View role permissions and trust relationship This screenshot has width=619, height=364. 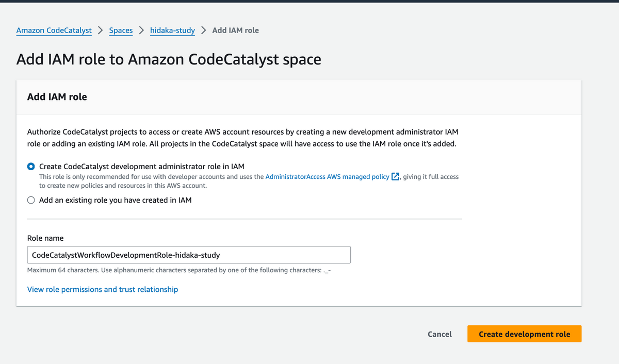point(103,290)
